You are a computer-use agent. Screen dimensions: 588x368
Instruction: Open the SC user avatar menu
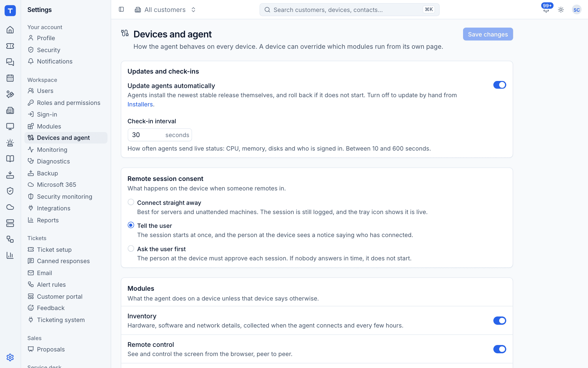576,10
